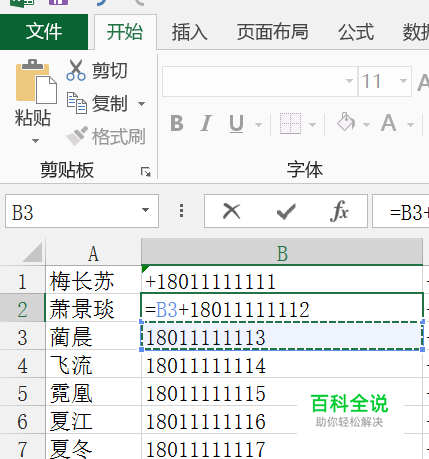Open Insert Function fx dialog
The width and height of the screenshot is (429, 459).
(x=339, y=211)
